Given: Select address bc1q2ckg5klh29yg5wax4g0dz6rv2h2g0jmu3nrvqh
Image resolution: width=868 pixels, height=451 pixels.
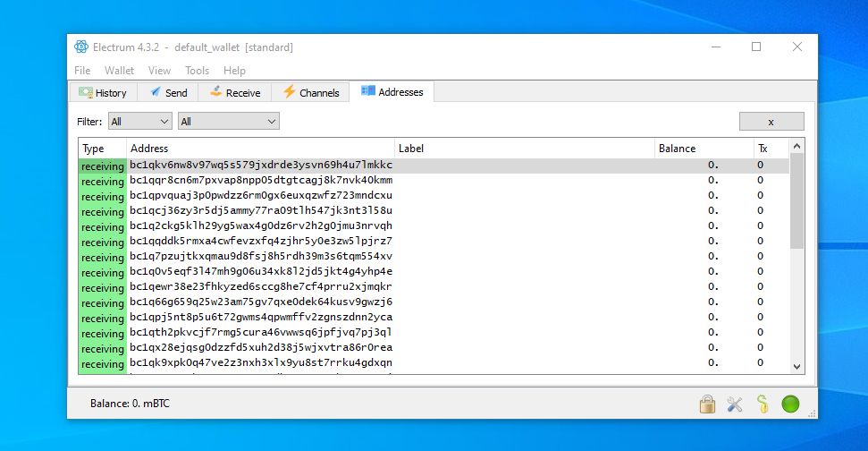Looking at the screenshot, I should point(261,226).
